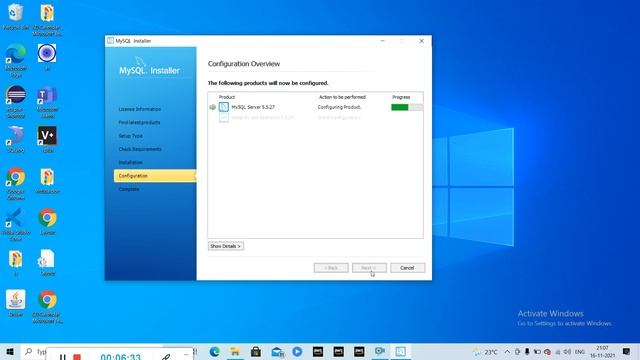This screenshot has height=360, width=640.
Task: Stop the recording with the red button
Action: click(77, 357)
